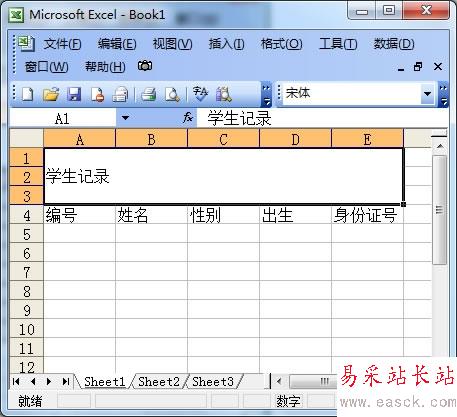Click the Excel icon in title bar
457x417 pixels.
[x=16, y=15]
